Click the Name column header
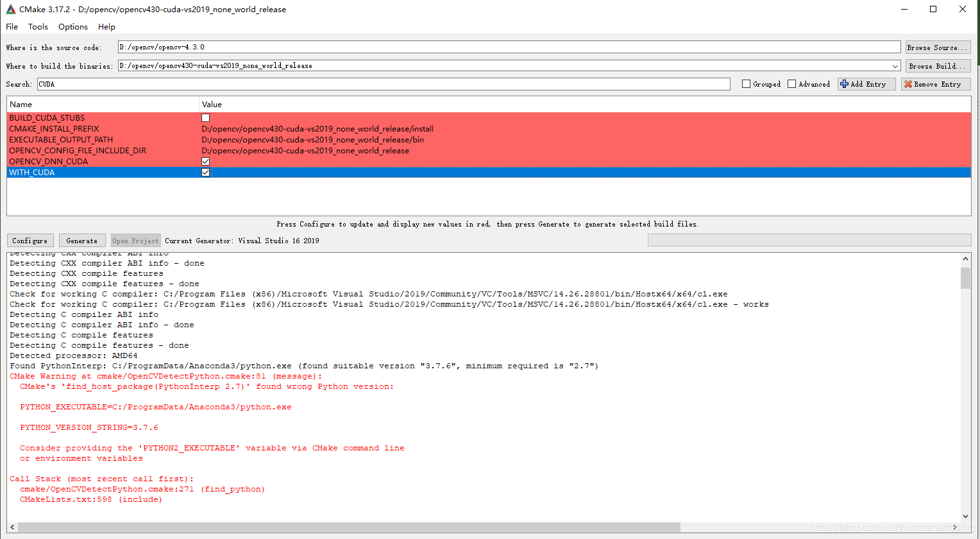Screen dimensions: 980x539 103,105
